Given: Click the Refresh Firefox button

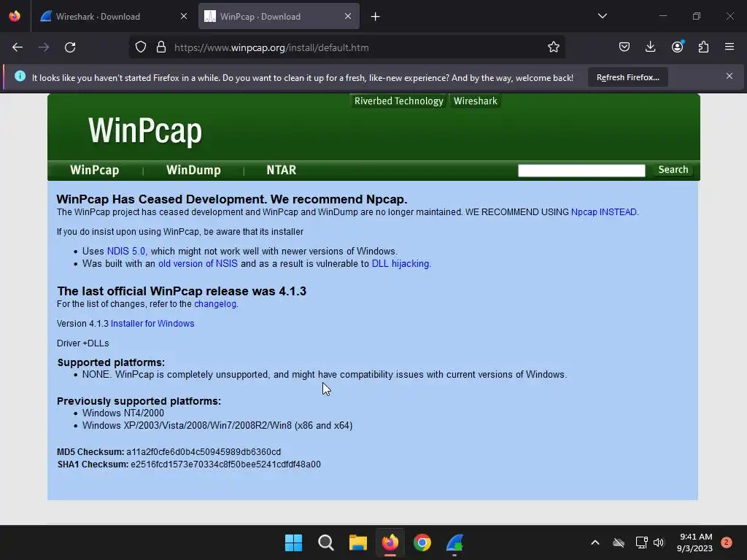Looking at the screenshot, I should (628, 77).
